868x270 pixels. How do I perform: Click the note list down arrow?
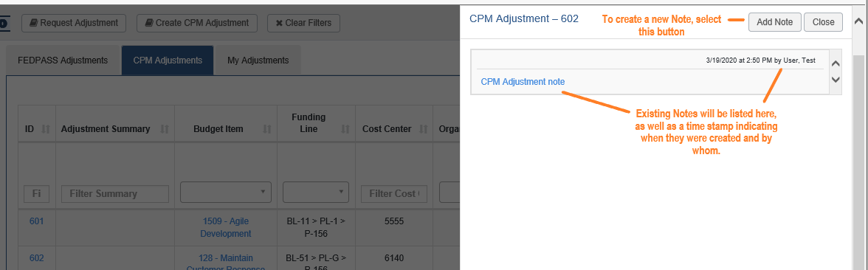coord(836,80)
